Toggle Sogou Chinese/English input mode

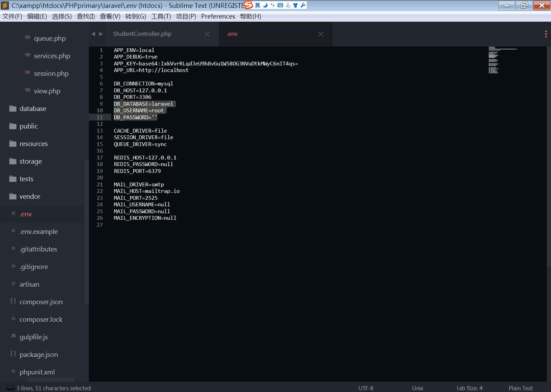tap(258, 5)
